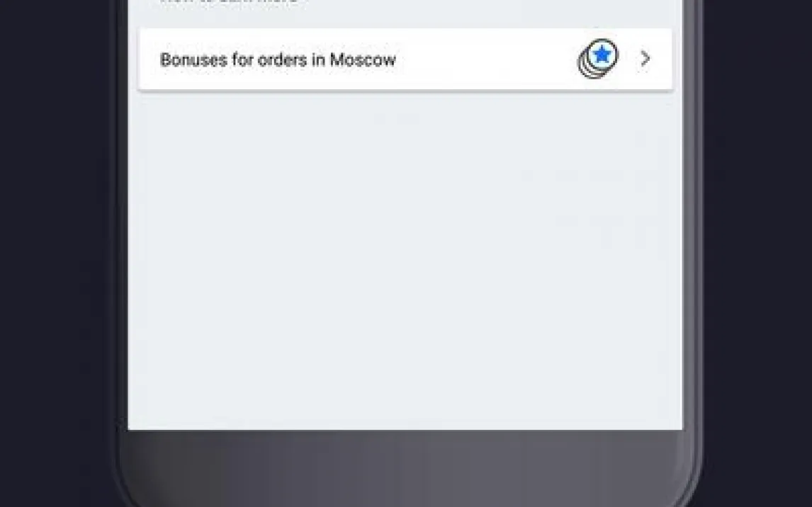This screenshot has width=812, height=507.
Task: Click the bottom shadow edge of the bonuses card
Action: pyautogui.click(x=405, y=91)
